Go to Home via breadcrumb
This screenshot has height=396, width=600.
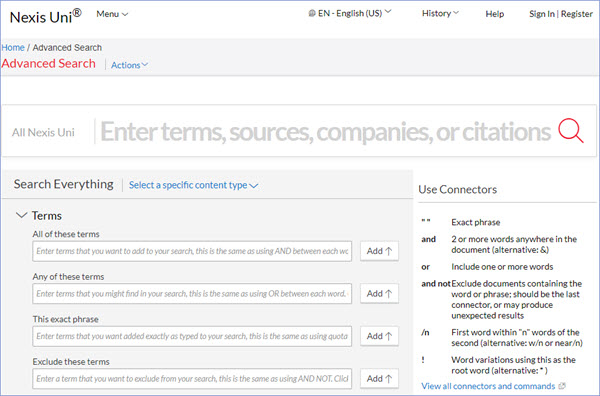click(x=13, y=47)
